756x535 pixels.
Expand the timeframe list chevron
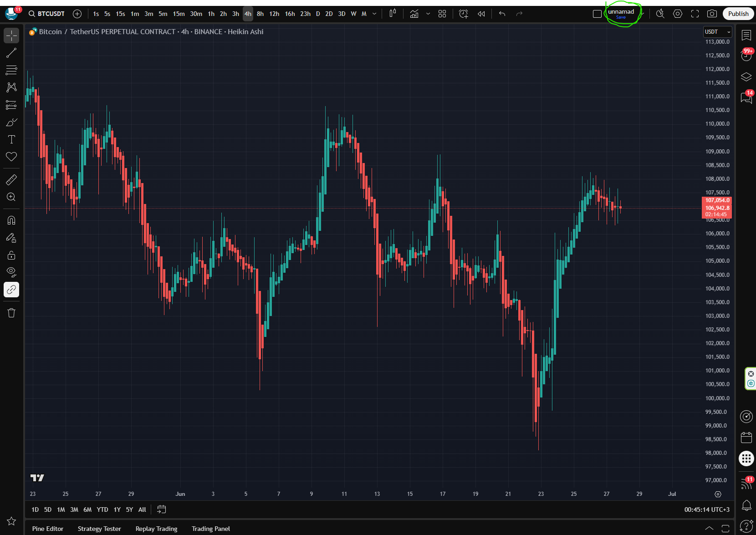375,14
